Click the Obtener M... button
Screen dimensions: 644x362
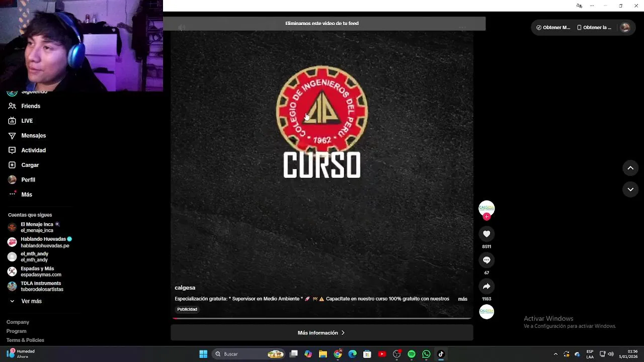click(553, 28)
